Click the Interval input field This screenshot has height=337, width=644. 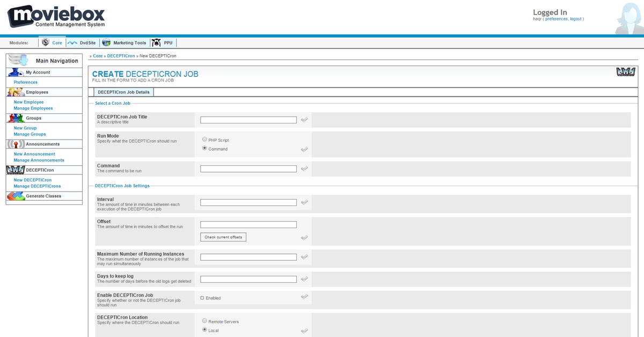pyautogui.click(x=248, y=202)
